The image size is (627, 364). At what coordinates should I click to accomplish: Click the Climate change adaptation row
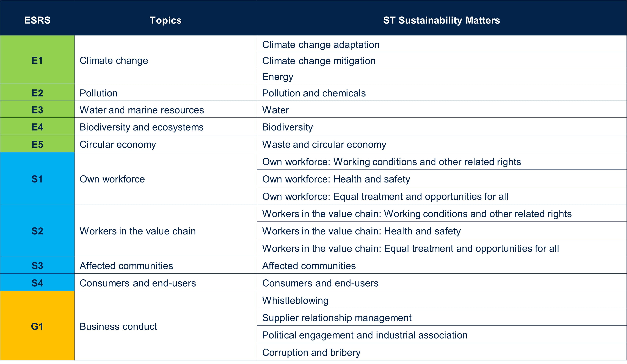coord(321,44)
